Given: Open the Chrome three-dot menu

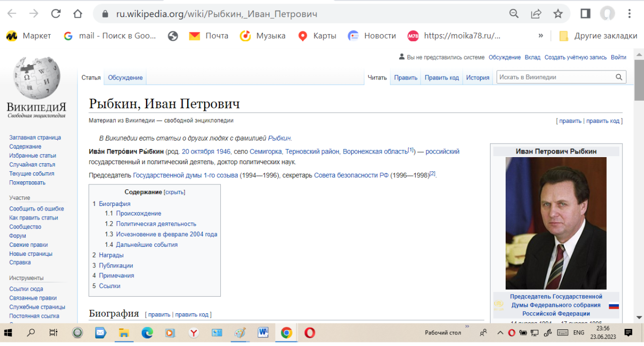Looking at the screenshot, I should [x=629, y=14].
